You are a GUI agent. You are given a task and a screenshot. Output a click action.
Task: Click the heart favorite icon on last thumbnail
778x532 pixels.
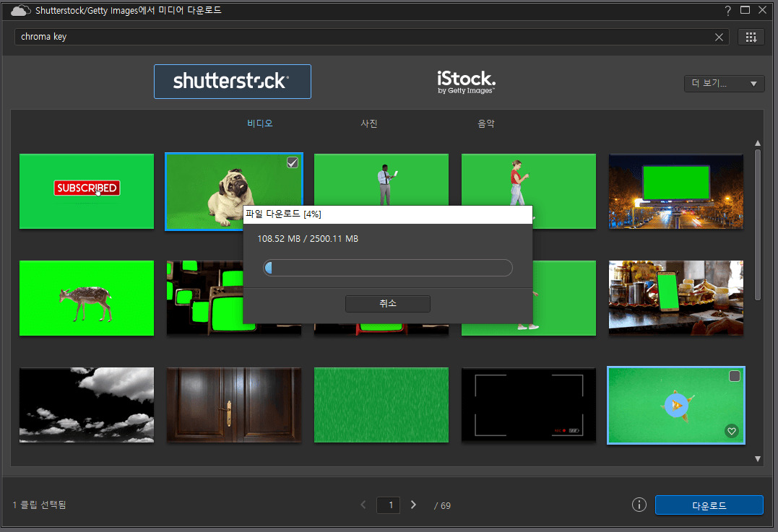pos(732,431)
